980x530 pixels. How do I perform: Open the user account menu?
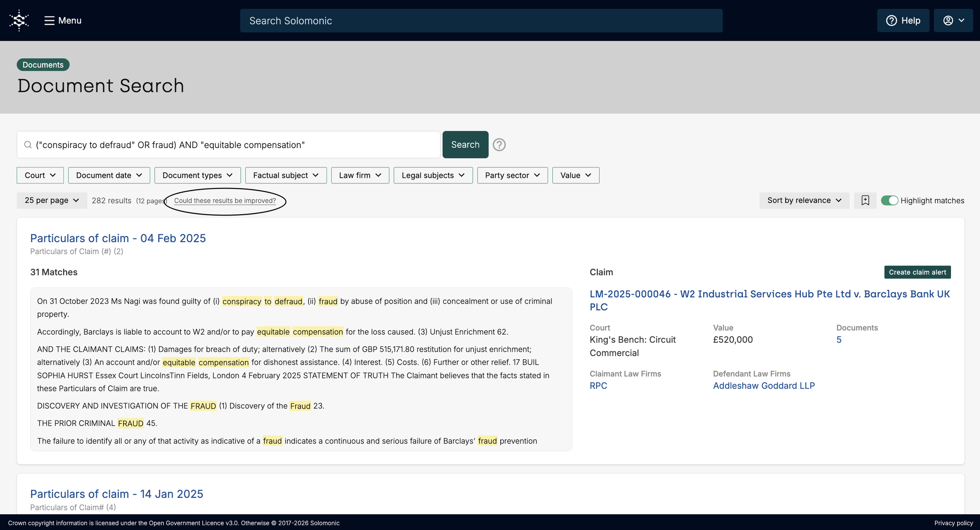click(953, 20)
